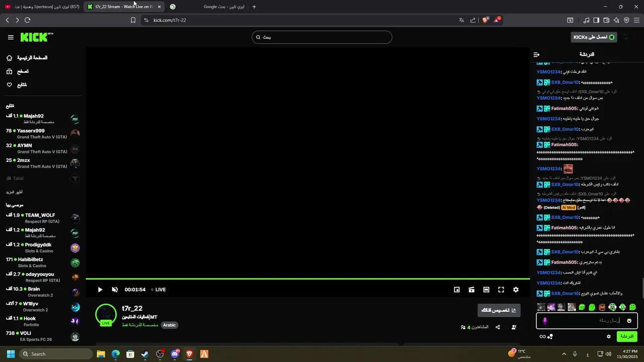644x362 pixels.
Task: Open the Prodigyddk recommended channel
Action: 42,248
